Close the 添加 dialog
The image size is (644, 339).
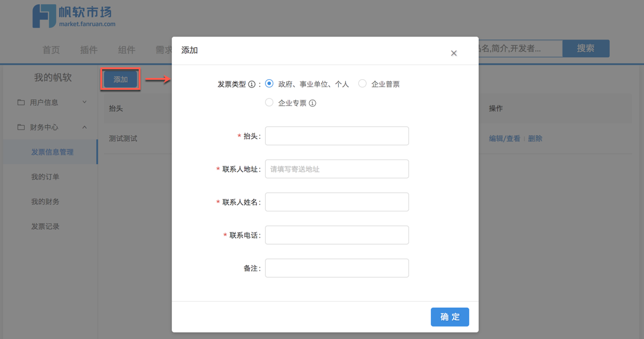pyautogui.click(x=454, y=53)
